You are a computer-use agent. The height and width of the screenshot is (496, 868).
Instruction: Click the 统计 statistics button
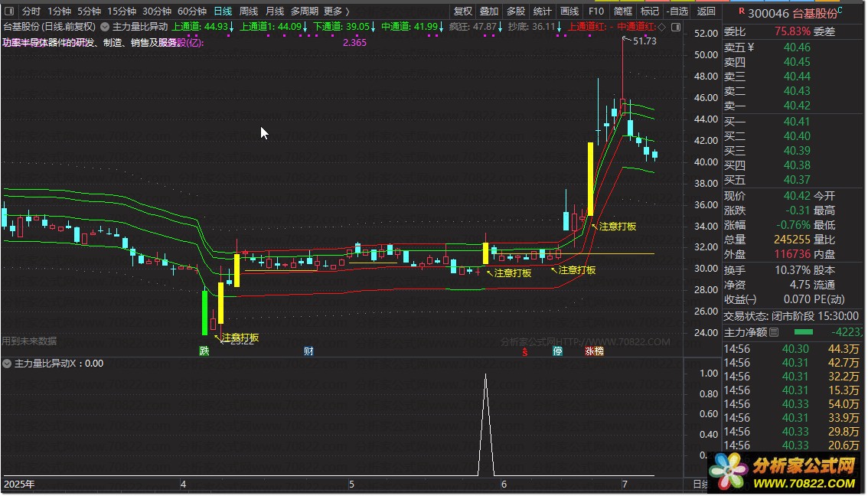pyautogui.click(x=542, y=11)
